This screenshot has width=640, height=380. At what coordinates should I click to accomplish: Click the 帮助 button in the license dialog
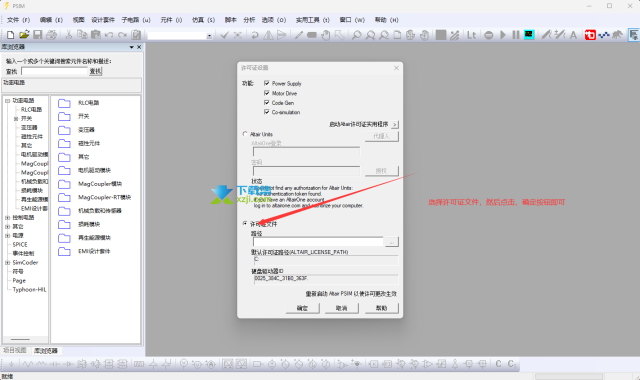click(x=381, y=308)
